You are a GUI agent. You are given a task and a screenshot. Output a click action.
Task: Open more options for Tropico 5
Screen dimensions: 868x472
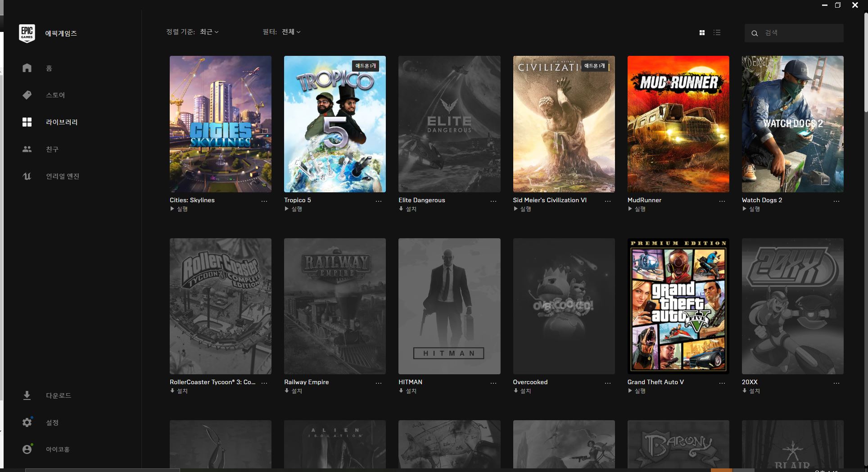pyautogui.click(x=379, y=201)
